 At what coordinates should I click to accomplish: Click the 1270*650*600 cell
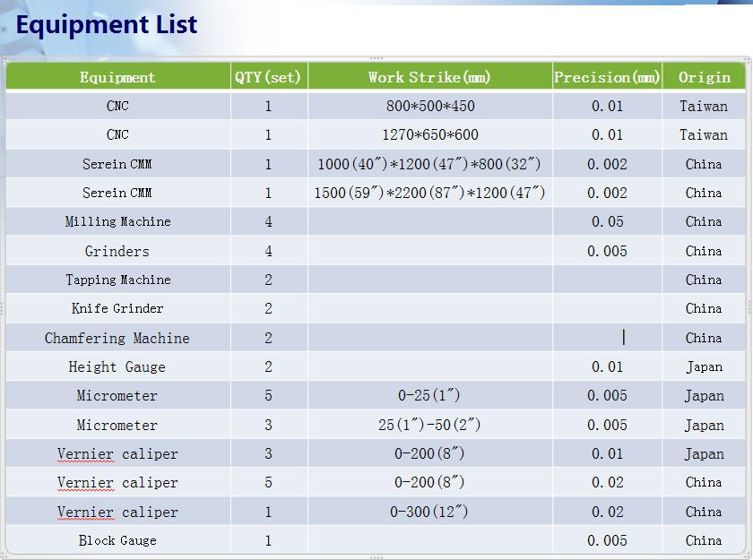(429, 134)
